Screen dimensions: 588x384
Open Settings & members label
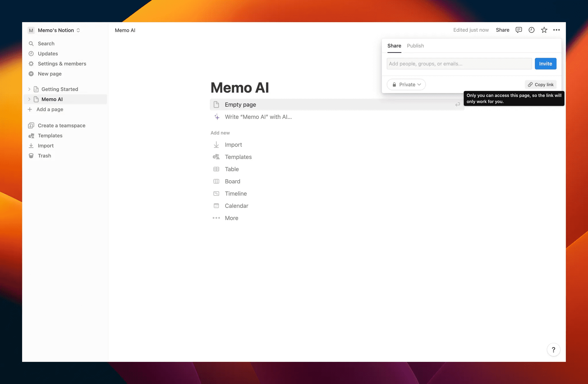tap(62, 64)
